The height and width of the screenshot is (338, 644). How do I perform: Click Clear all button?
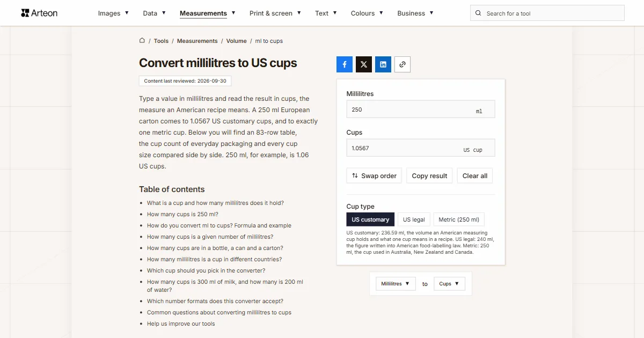pyautogui.click(x=475, y=175)
